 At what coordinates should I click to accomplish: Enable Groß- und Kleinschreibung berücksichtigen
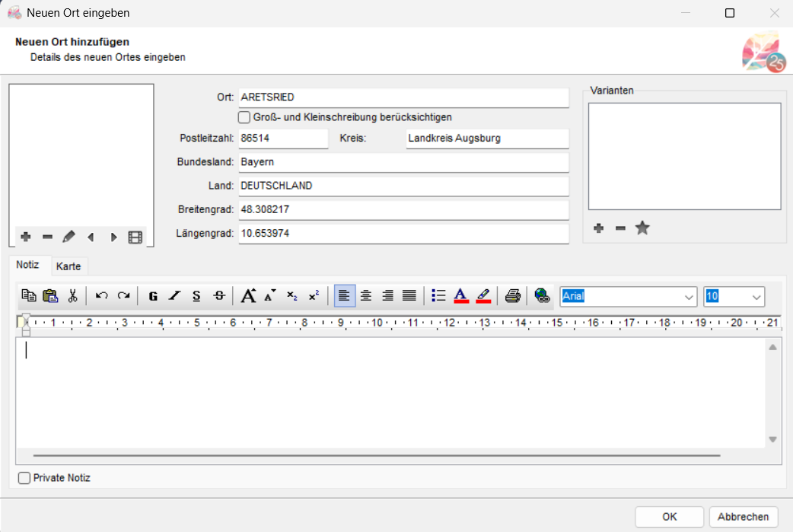point(244,117)
